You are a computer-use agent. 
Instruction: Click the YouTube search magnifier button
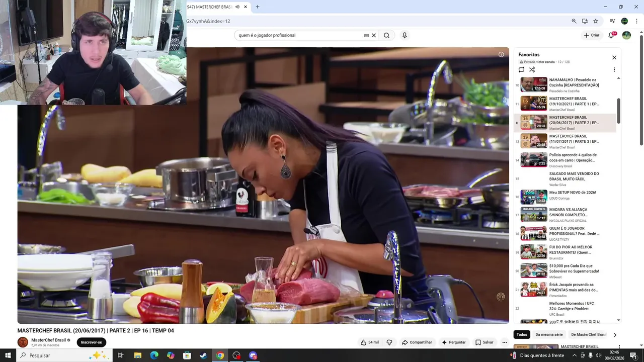pyautogui.click(x=386, y=35)
